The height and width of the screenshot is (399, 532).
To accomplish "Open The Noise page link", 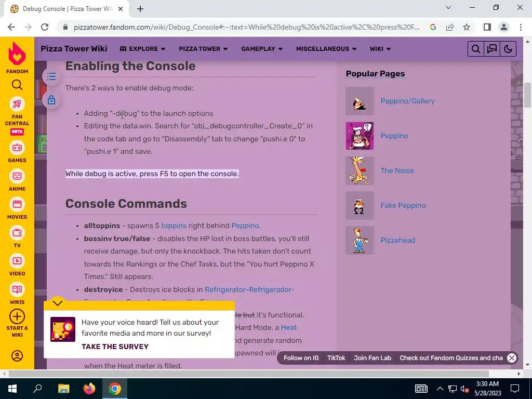I will click(x=397, y=170).
